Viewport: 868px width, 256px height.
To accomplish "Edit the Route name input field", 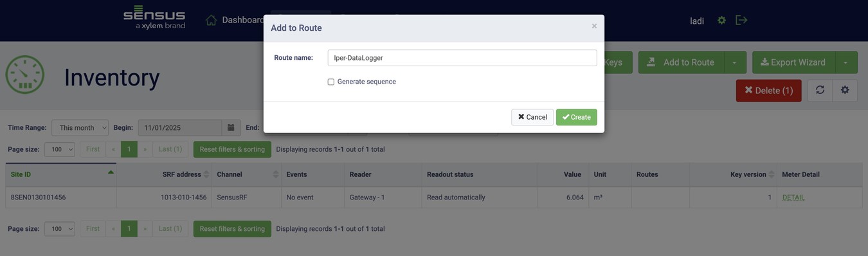I will 462,58.
